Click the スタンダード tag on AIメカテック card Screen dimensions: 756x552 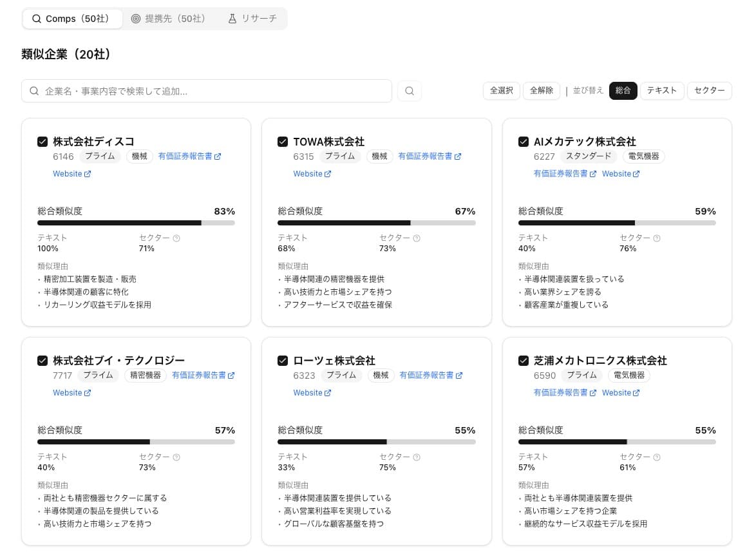click(x=589, y=157)
